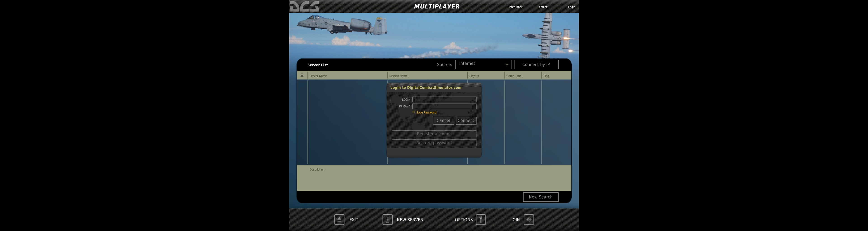
Task: Enable the Save Password checkbox
Action: tap(413, 112)
